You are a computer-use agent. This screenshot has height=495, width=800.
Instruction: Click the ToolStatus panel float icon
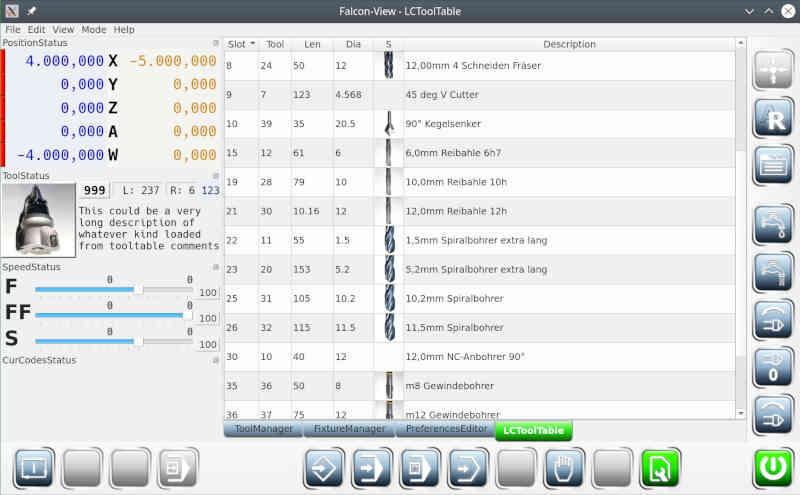click(x=215, y=176)
